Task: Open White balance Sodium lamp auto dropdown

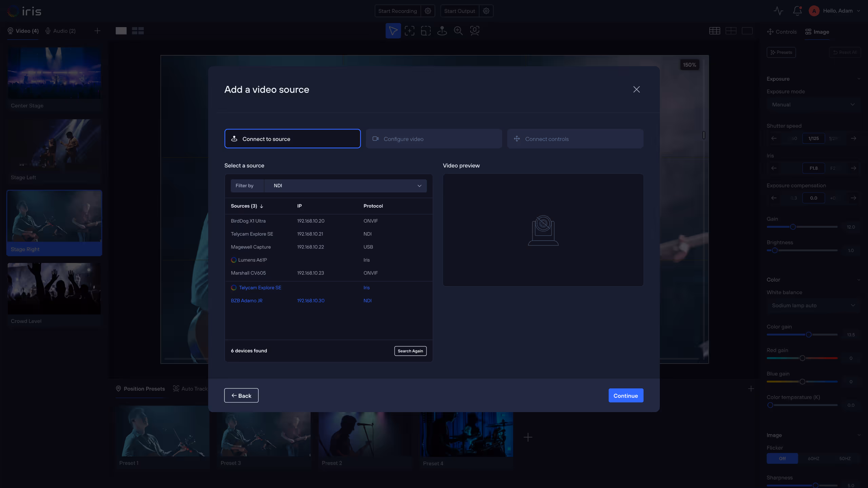Action: (813, 305)
